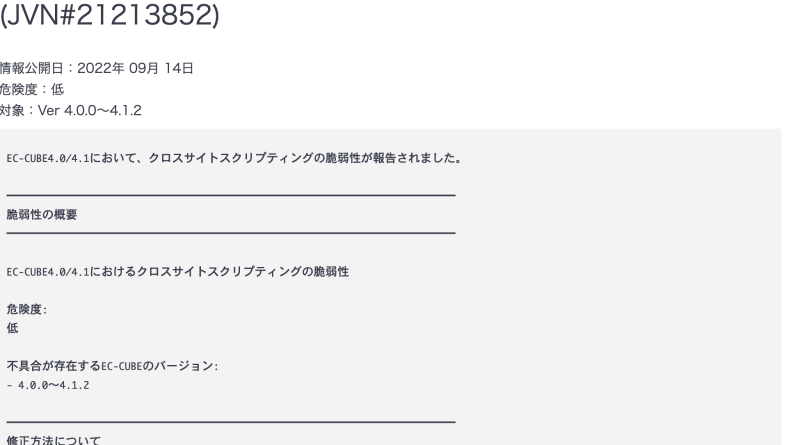Image resolution: width=800 pixels, height=445 pixels.
Task: Click 不具合が存在するEC-CUBEのバージョン: label
Action: coord(112,366)
